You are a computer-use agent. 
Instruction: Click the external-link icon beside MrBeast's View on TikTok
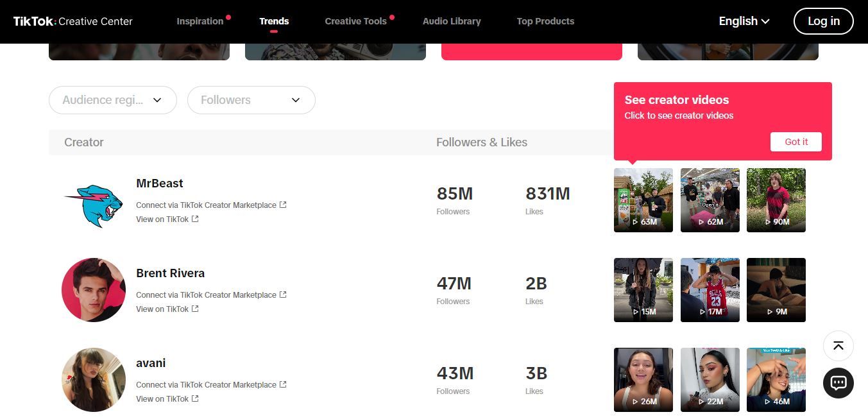coord(194,219)
